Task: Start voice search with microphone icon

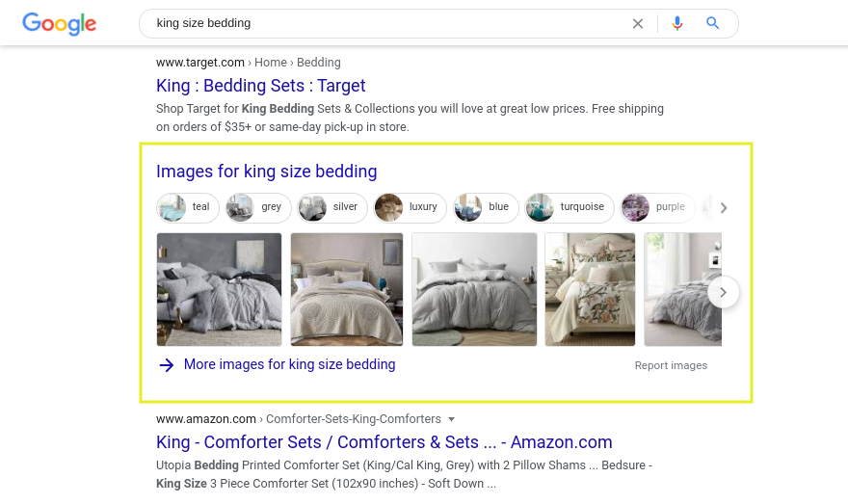Action: click(x=677, y=23)
